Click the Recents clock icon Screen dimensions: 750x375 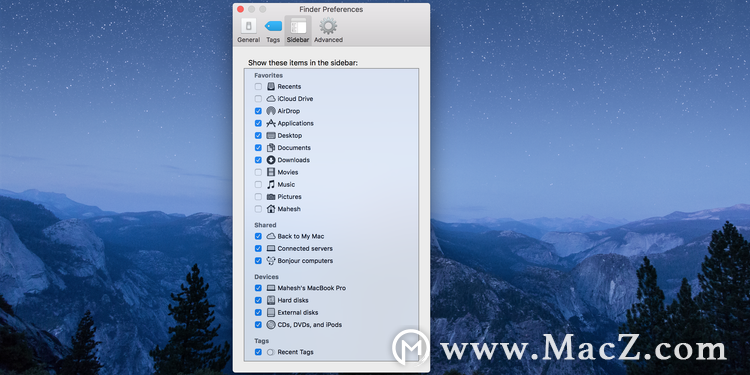point(271,87)
